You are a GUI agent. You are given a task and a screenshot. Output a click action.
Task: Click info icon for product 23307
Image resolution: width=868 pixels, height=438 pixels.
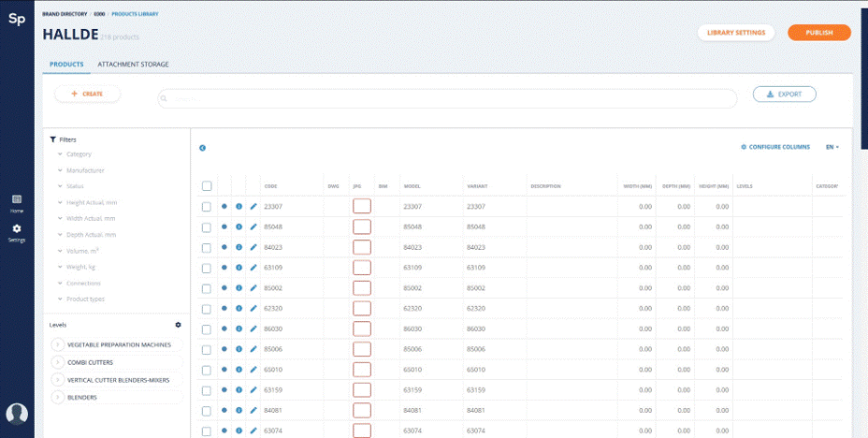pyautogui.click(x=239, y=206)
